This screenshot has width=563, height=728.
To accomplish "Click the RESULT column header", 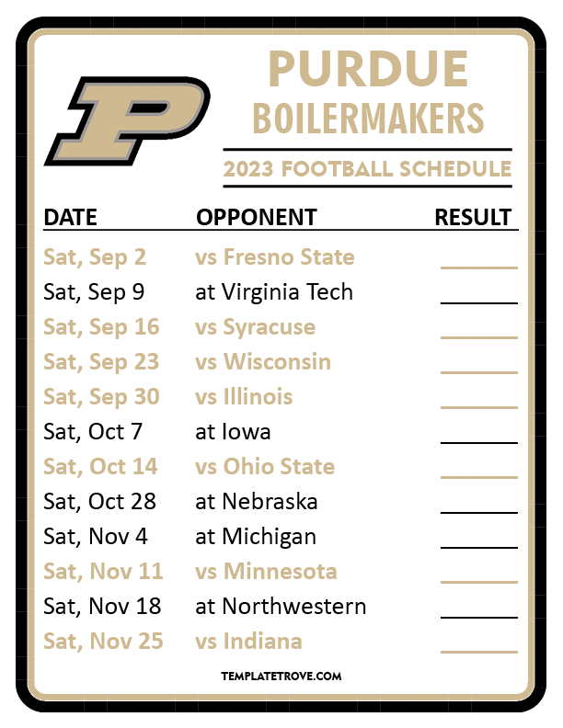I will (x=473, y=218).
